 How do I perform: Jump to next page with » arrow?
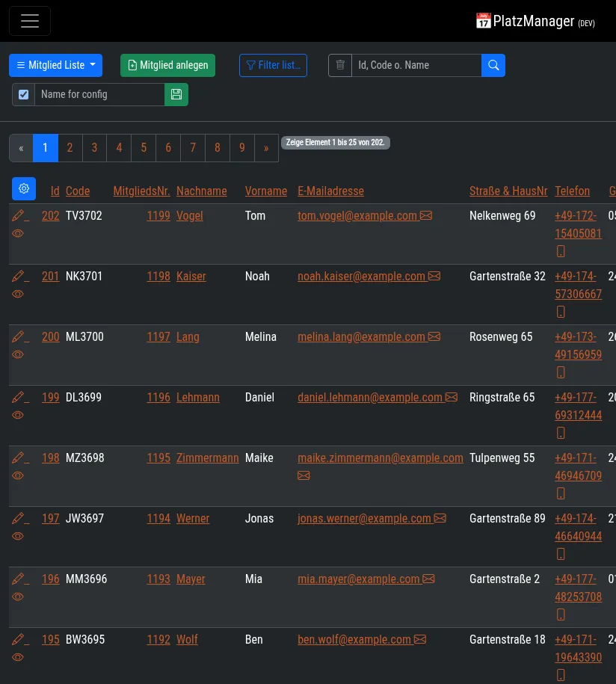[266, 148]
